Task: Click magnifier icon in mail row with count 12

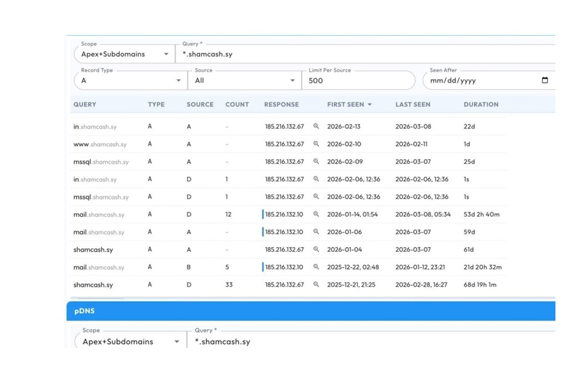Action: click(316, 214)
